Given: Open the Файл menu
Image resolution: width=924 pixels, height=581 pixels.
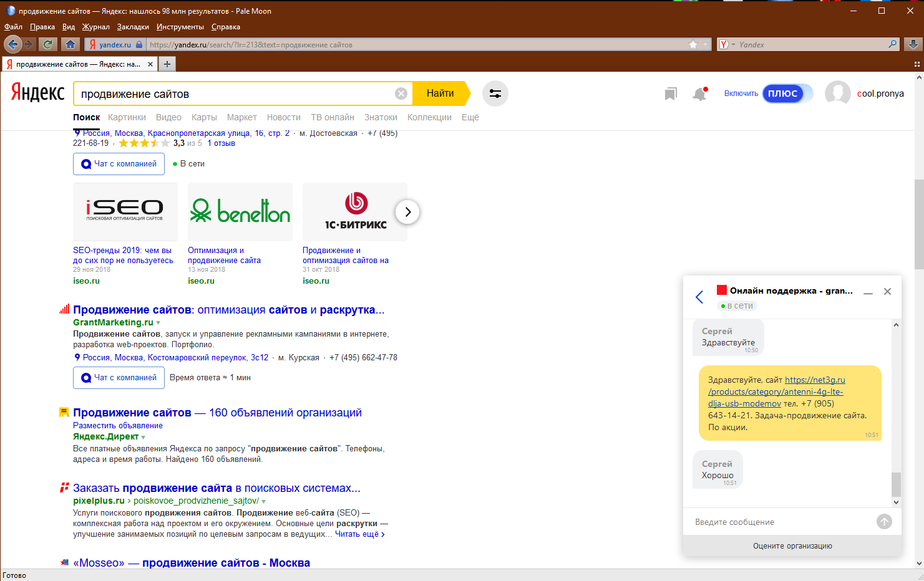Looking at the screenshot, I should (13, 27).
